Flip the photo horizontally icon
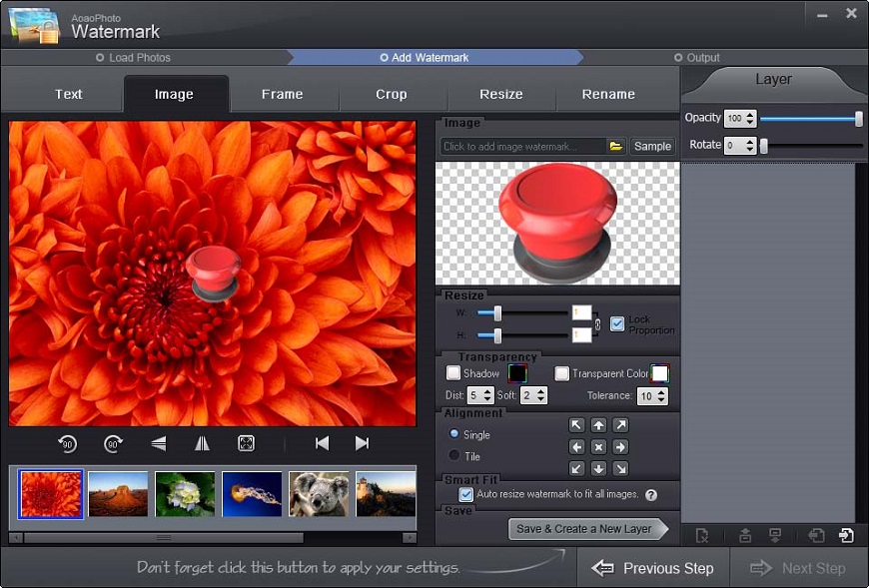The width and height of the screenshot is (869, 588). [x=202, y=444]
